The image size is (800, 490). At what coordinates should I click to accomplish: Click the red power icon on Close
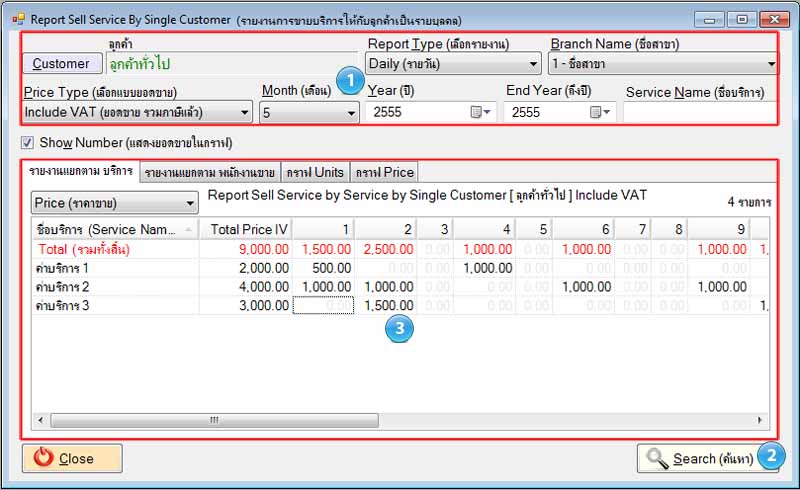click(42, 459)
